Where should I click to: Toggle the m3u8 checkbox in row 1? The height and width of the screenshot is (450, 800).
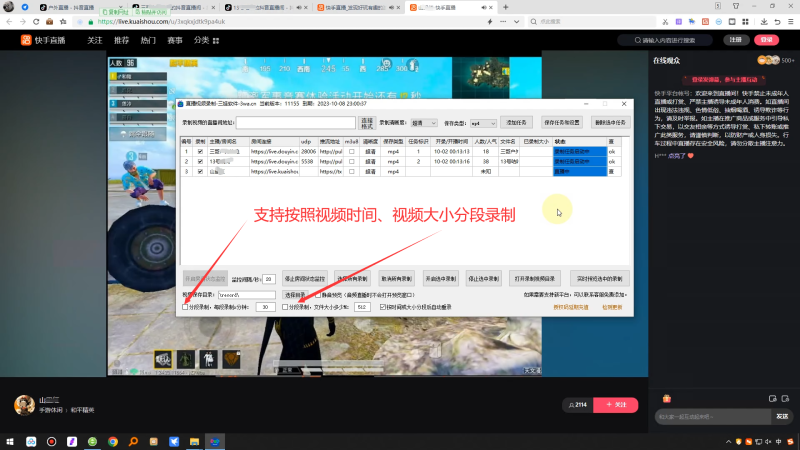[x=352, y=152]
